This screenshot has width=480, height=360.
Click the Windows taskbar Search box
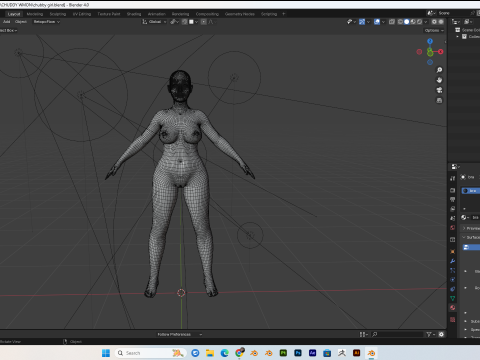pos(150,353)
